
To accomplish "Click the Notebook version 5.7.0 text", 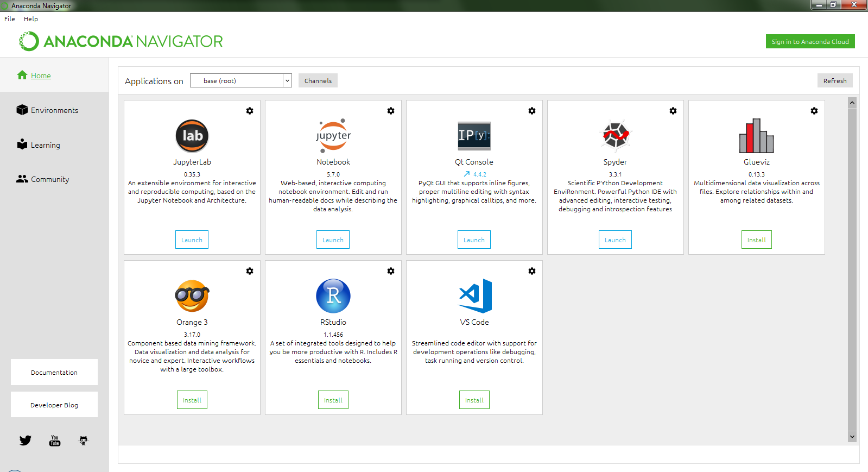I will click(333, 174).
